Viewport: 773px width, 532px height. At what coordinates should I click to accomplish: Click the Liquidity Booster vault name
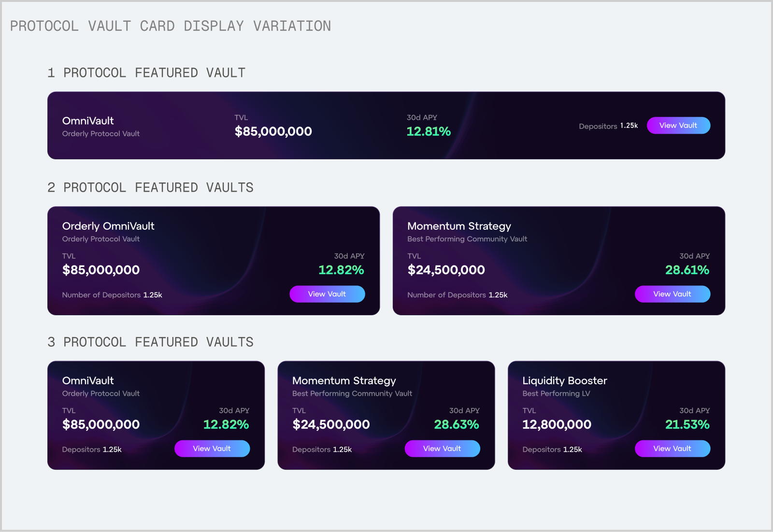(564, 380)
